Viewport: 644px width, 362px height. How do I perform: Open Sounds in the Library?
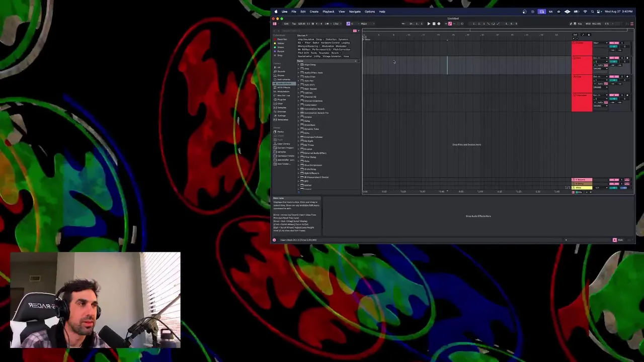(281, 71)
